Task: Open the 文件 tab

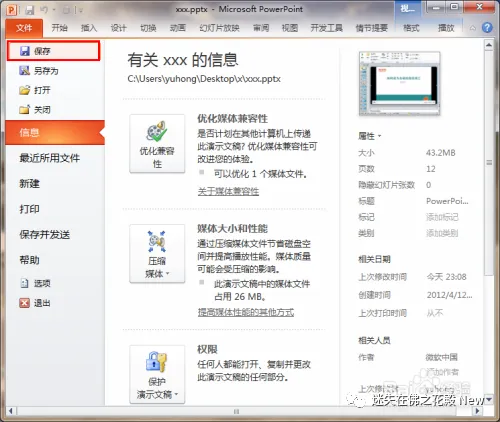Action: [x=24, y=28]
